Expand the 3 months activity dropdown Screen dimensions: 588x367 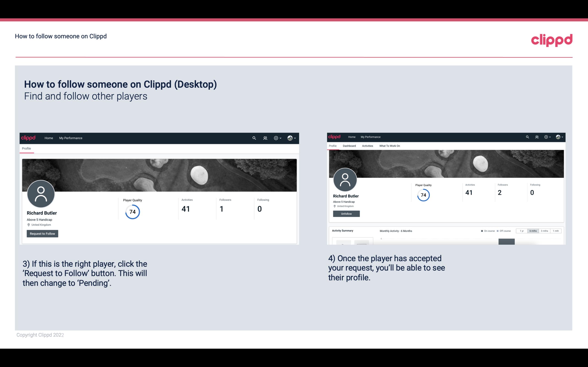point(544,231)
